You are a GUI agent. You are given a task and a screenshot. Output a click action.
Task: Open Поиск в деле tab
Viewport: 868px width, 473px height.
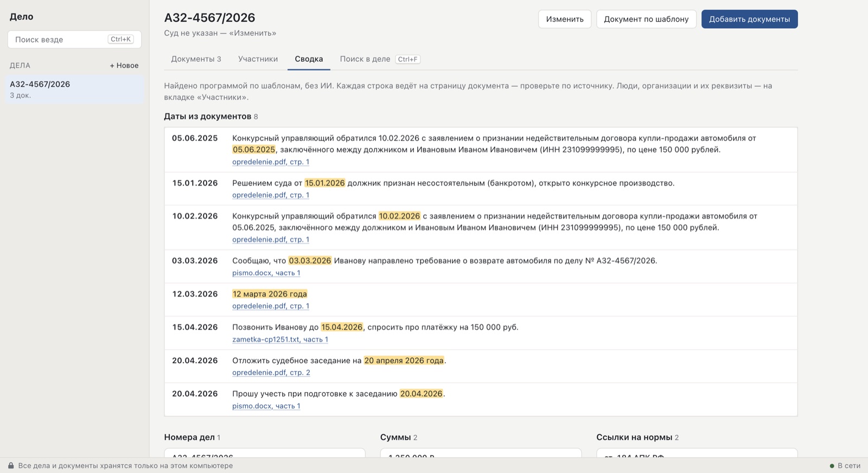pyautogui.click(x=380, y=59)
